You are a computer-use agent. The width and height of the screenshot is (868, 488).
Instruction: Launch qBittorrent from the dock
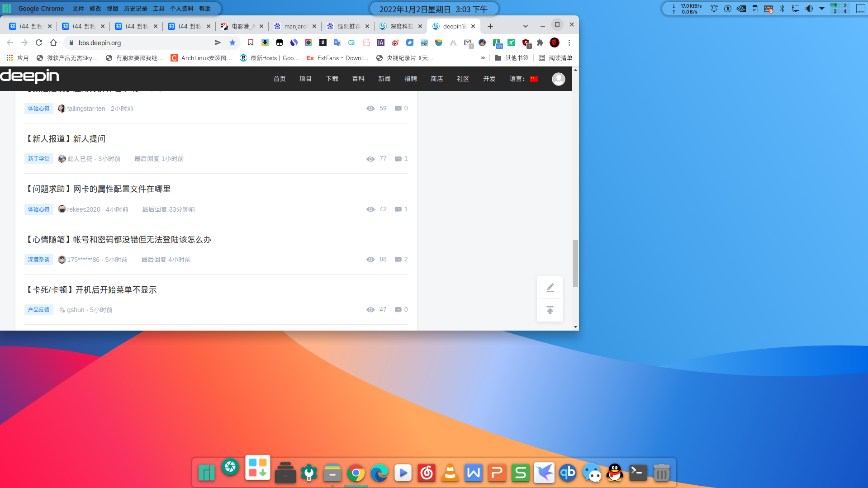click(568, 473)
